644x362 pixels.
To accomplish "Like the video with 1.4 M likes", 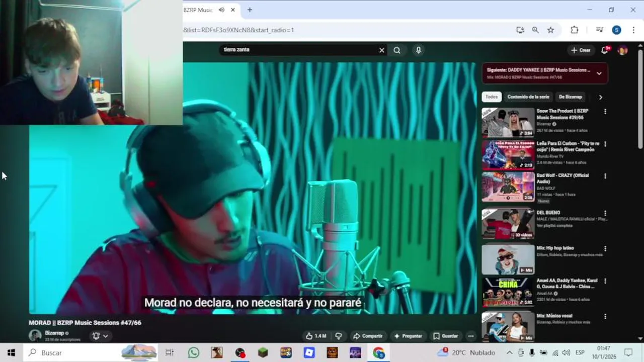I will 316,336.
